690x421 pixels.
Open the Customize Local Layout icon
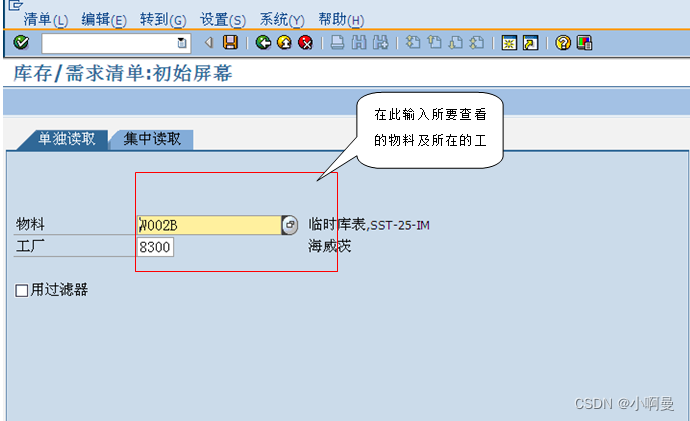click(584, 43)
